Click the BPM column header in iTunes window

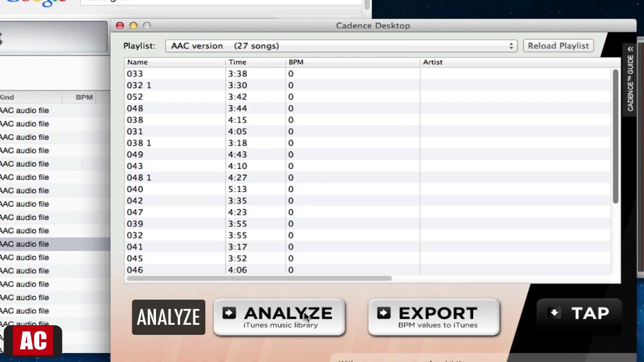point(85,97)
